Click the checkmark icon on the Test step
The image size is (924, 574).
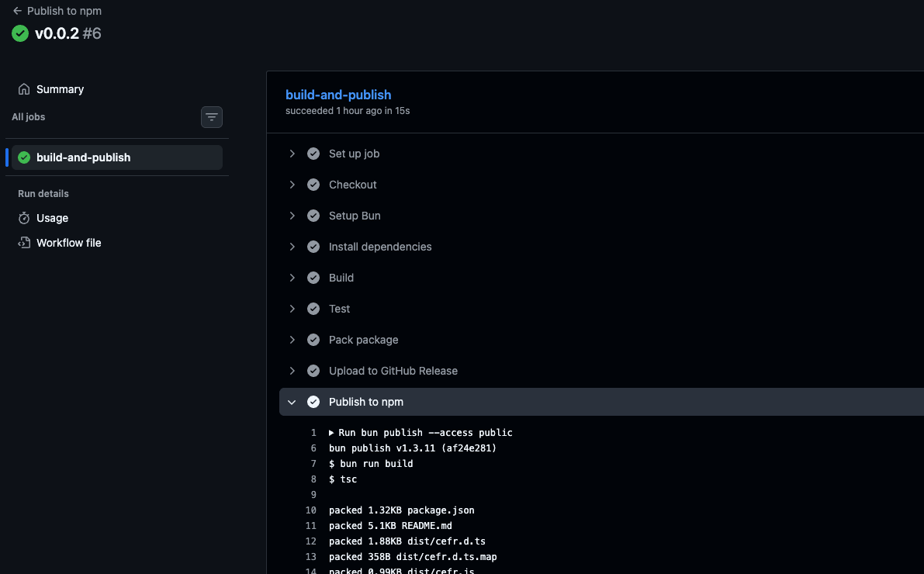point(313,309)
